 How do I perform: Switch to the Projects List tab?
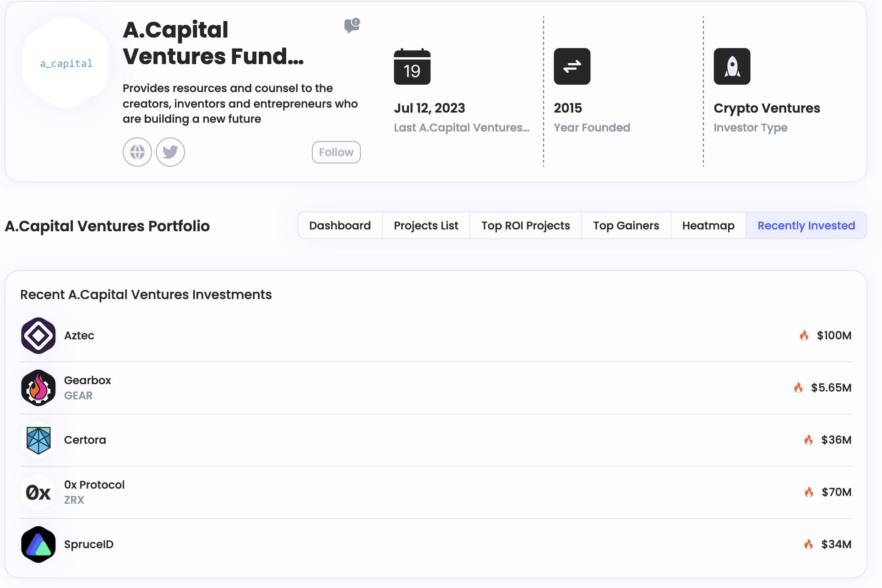pyautogui.click(x=426, y=226)
